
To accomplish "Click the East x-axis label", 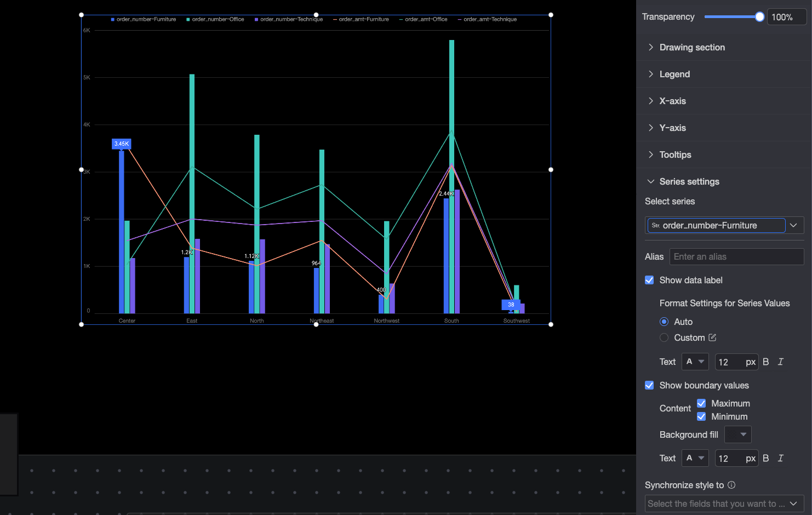I will point(192,321).
